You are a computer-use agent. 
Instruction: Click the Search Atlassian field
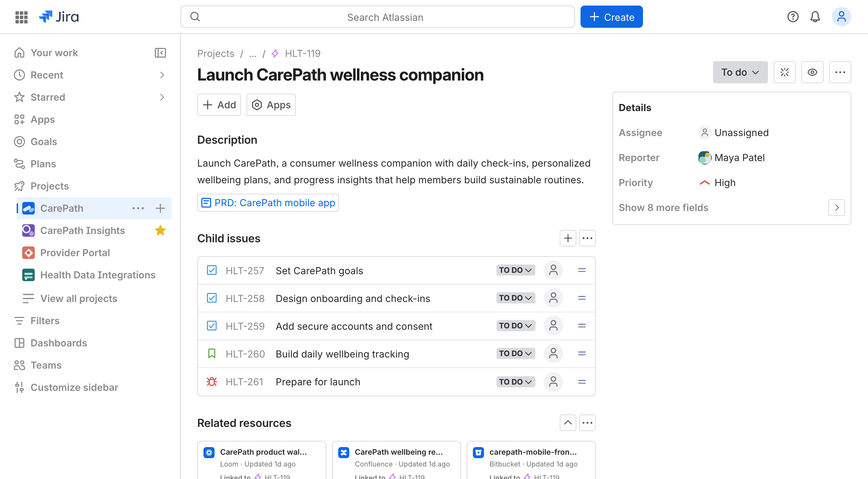(377, 17)
